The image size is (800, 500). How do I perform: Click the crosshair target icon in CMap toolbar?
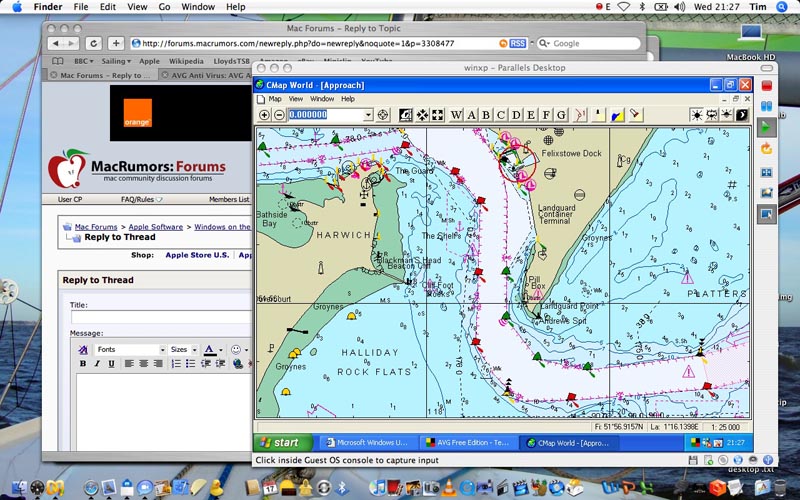(x=383, y=115)
